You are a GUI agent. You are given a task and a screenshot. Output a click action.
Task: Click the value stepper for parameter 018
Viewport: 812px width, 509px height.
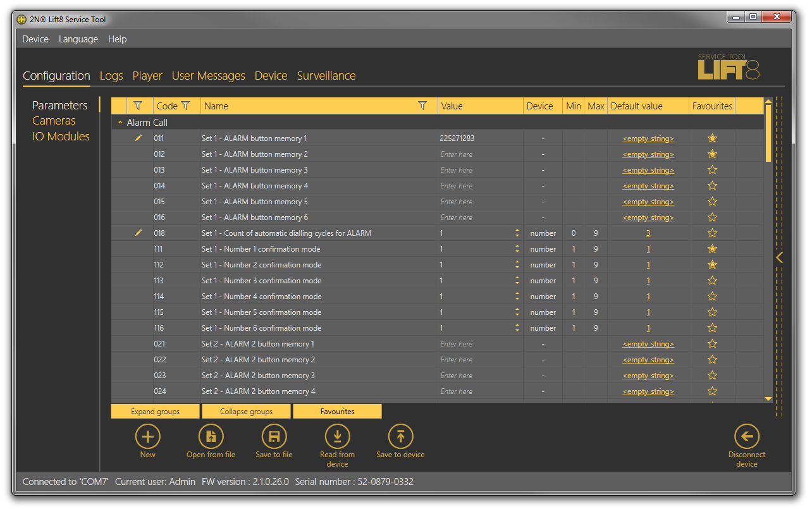coord(517,233)
